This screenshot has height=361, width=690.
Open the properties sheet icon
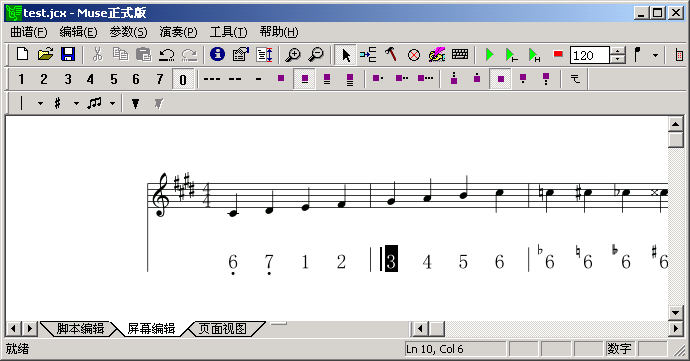[241, 55]
